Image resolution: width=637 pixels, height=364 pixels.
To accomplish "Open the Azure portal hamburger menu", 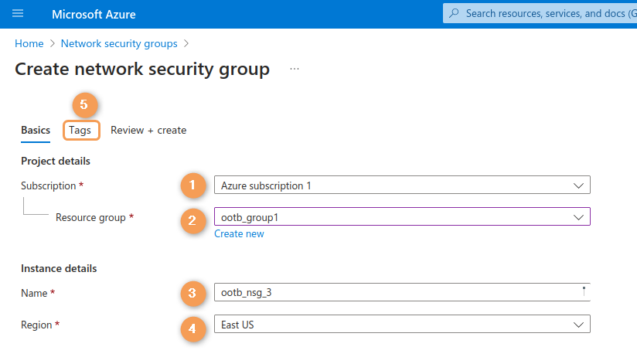I will 18,14.
